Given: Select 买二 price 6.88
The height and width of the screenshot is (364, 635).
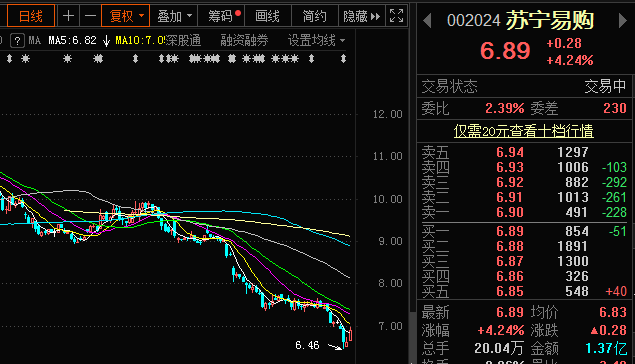Looking at the screenshot, I should pyautogui.click(x=510, y=246).
